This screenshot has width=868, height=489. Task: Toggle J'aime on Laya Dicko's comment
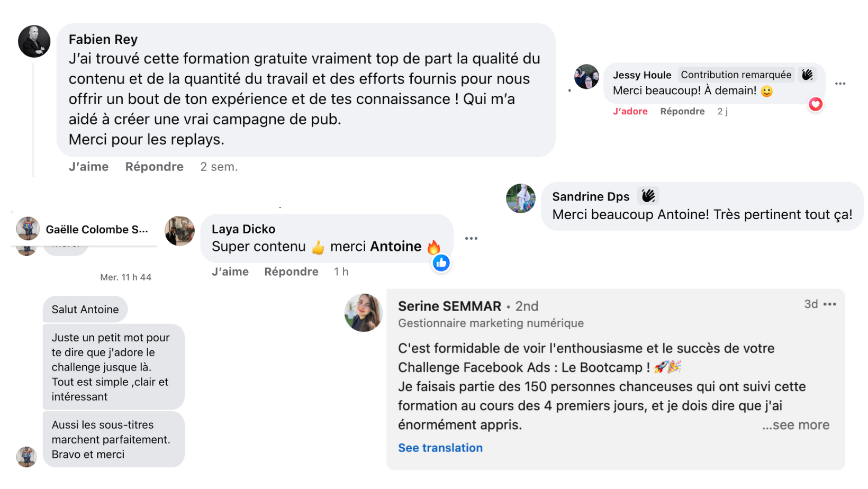coord(230,271)
